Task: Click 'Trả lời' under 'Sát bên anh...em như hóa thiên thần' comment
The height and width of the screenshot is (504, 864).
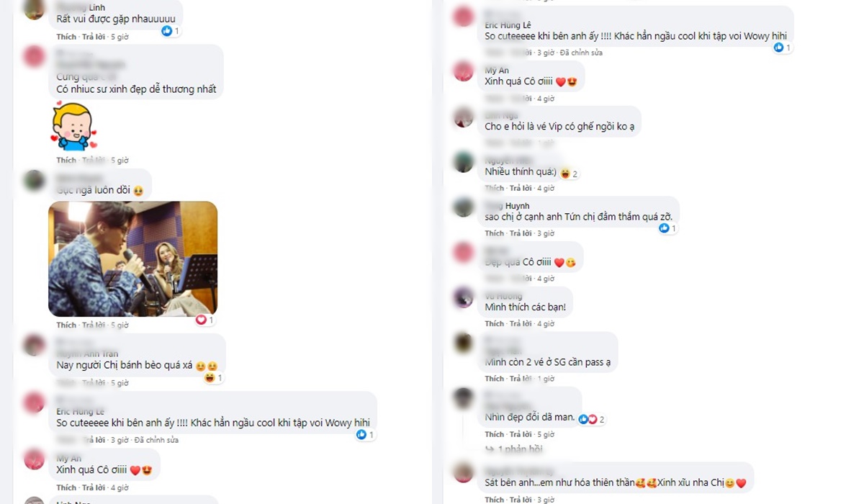Action: (x=521, y=500)
